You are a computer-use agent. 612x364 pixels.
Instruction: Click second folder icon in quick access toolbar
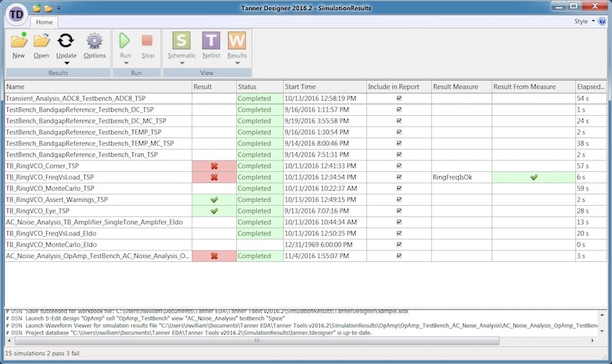(x=49, y=8)
